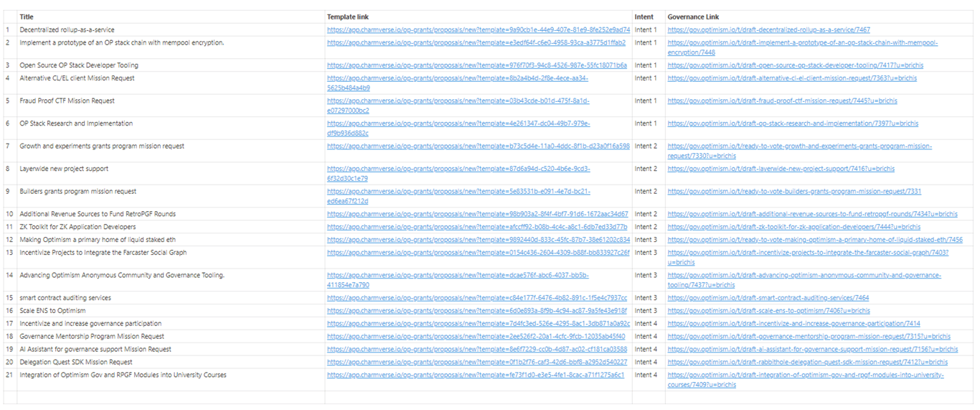Open template link for smart contract auditing services
This screenshot has width=980, height=410.
477,298
